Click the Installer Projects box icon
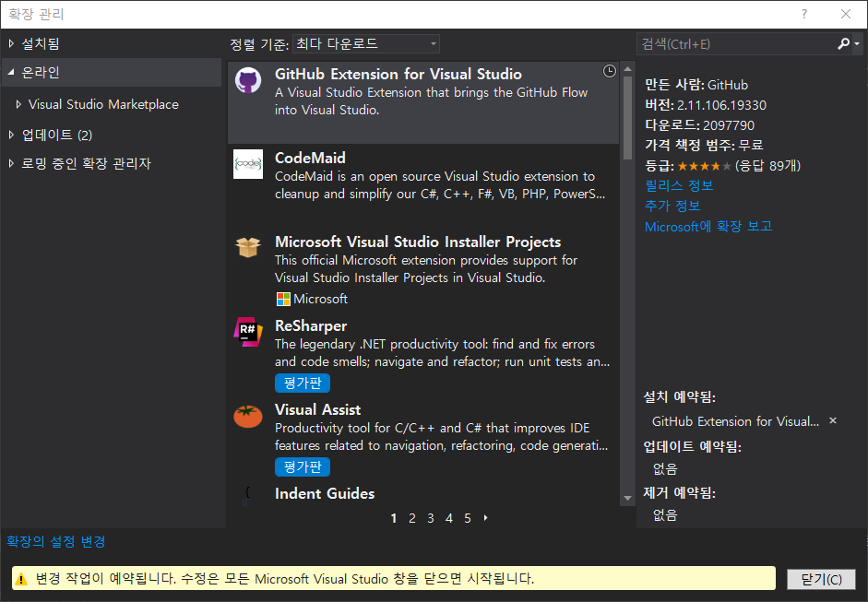This screenshot has height=602, width=868. click(248, 247)
